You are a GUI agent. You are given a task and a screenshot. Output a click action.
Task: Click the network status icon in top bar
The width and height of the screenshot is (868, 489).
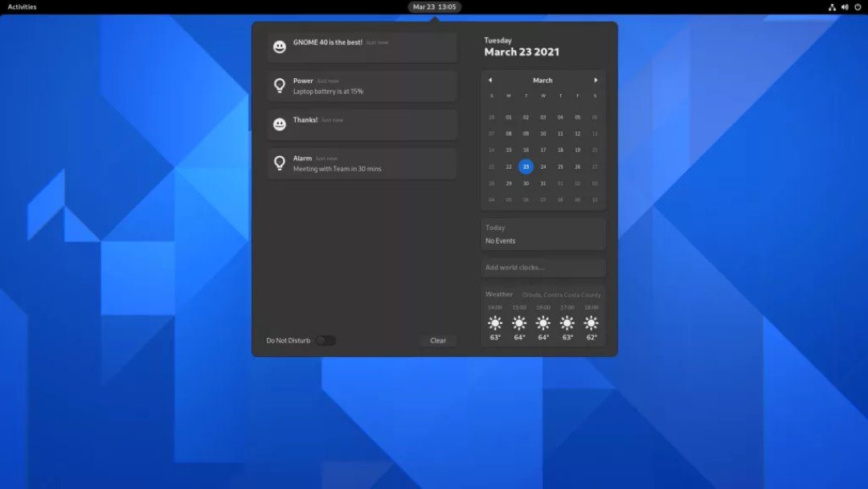point(832,7)
